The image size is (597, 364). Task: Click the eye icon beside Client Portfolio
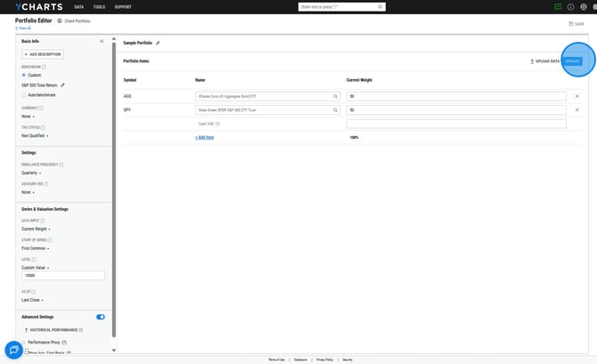tap(60, 21)
